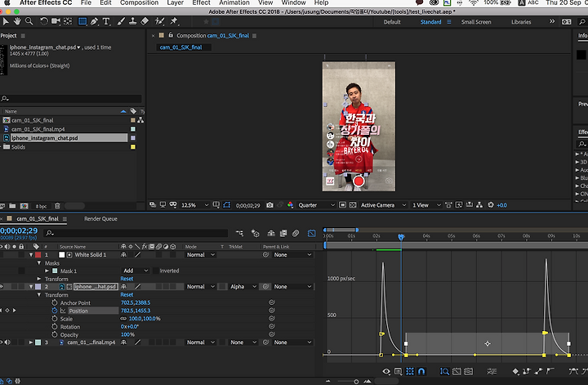Select the Rotation tool
This screenshot has height=385, width=588.
[x=44, y=21]
